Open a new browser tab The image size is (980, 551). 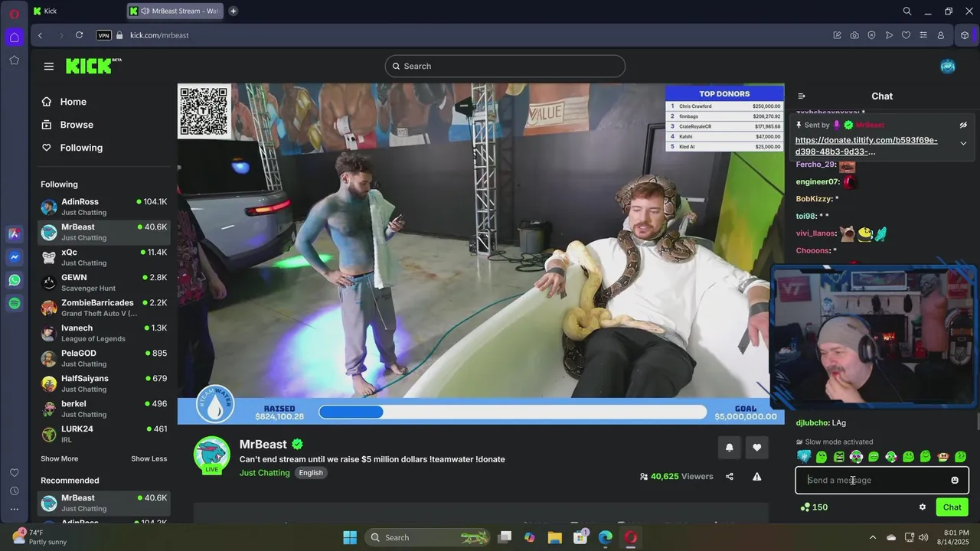point(233,11)
